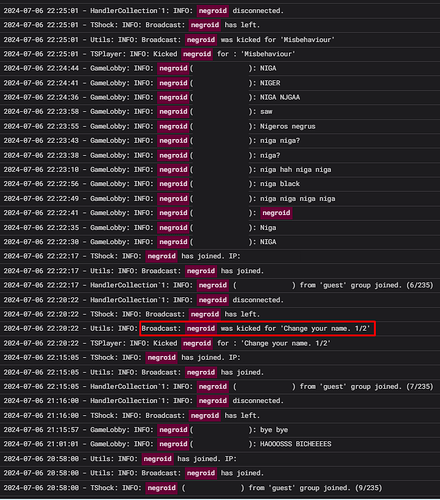Screen dimensions: 440x500
Task: Select 22:15:05 TShock 'has joined. IP:' entry
Action: [220, 358]
